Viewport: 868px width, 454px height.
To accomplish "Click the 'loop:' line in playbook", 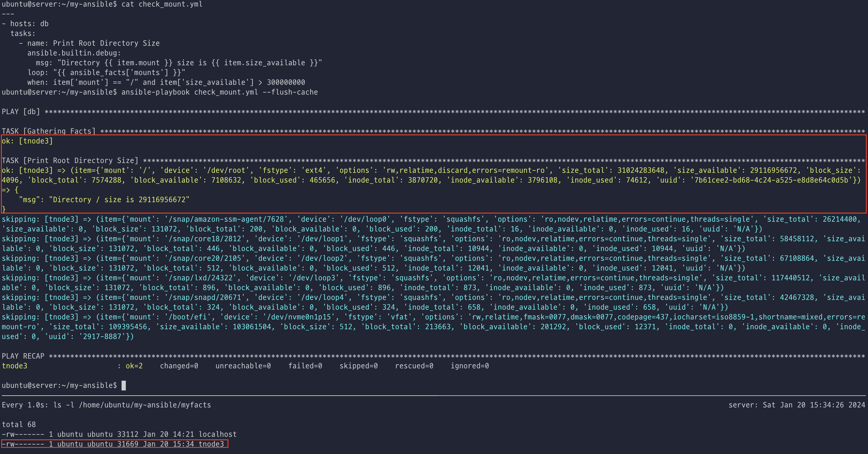I will (x=106, y=72).
